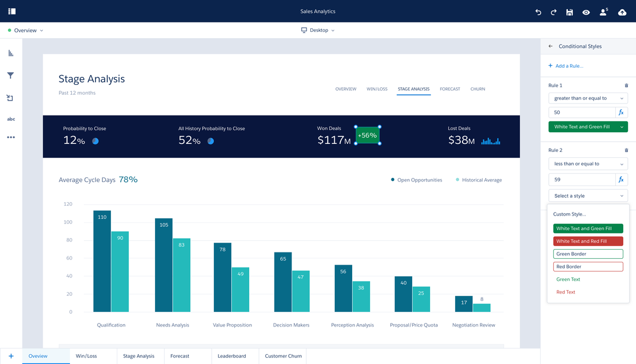Preview dashboard using the eye icon
The image size is (636, 364).
point(586,12)
